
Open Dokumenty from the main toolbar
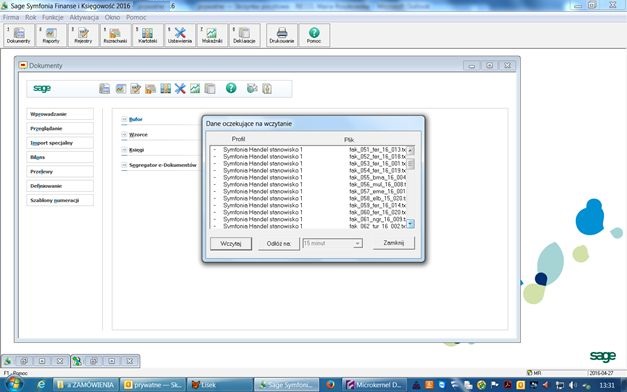pyautogui.click(x=19, y=35)
